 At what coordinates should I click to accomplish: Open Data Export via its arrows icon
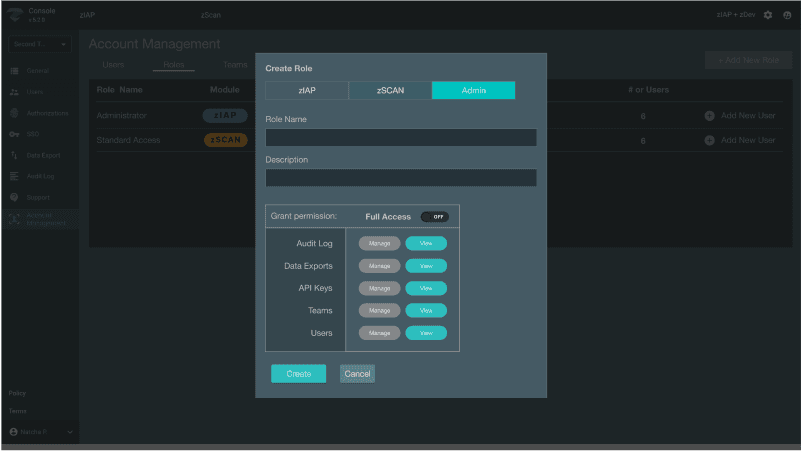(x=14, y=155)
